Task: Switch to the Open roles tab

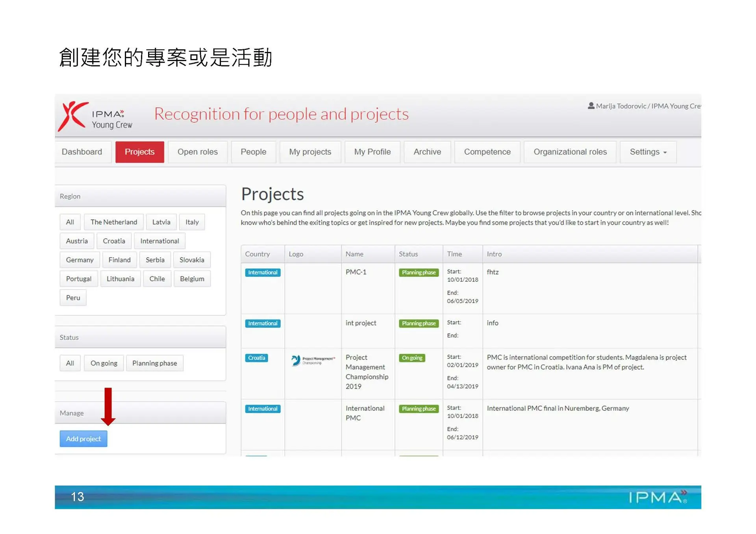Action: (x=197, y=152)
